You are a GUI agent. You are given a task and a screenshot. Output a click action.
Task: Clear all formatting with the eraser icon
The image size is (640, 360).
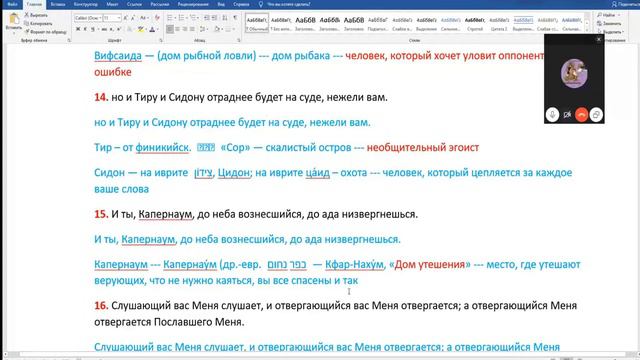(x=157, y=18)
